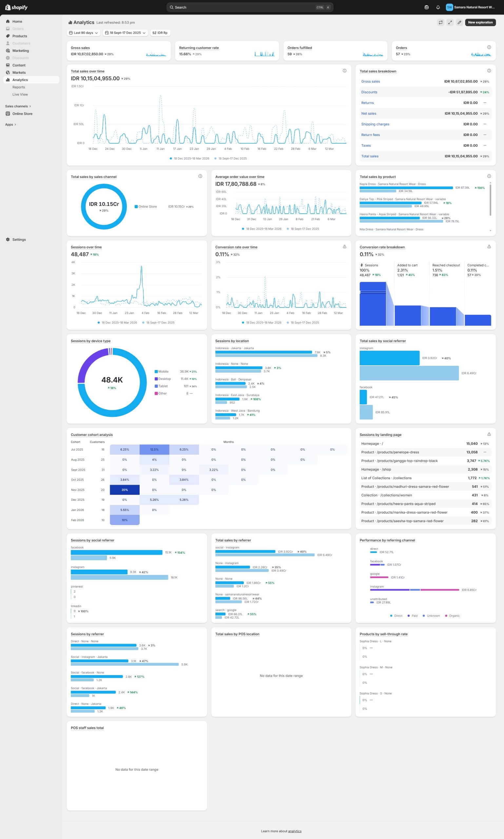
Task: Open Live View in the sidebar
Action: coord(20,94)
